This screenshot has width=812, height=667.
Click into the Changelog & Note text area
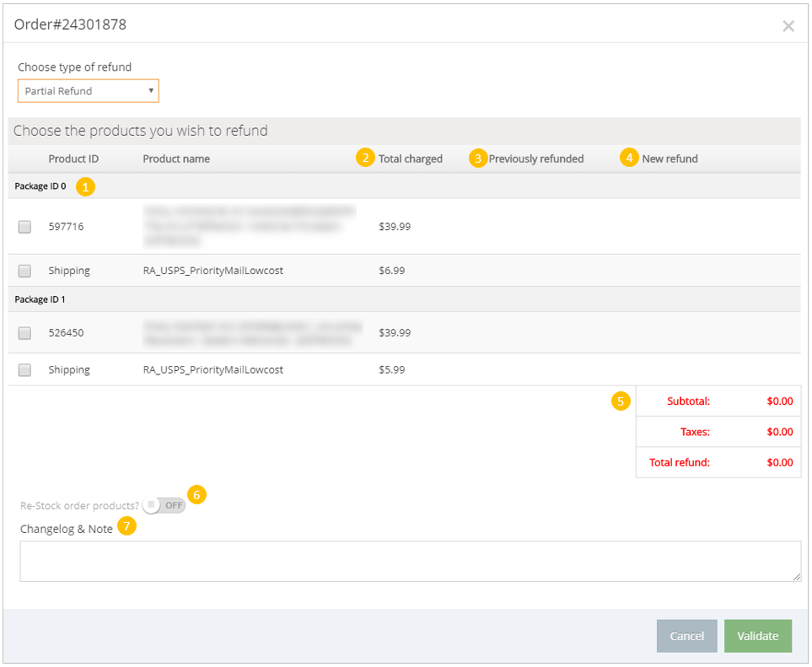click(410, 561)
